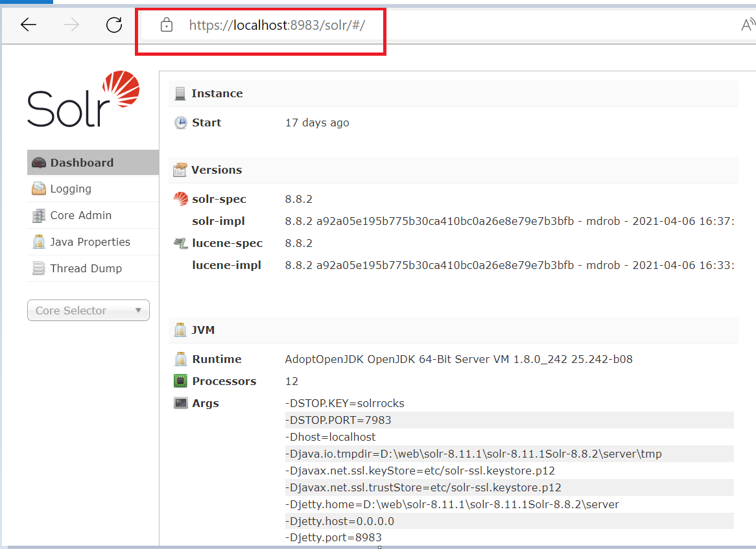Click the lucene-spec version 8.8.2 value
The width and height of the screenshot is (756, 549).
298,244
